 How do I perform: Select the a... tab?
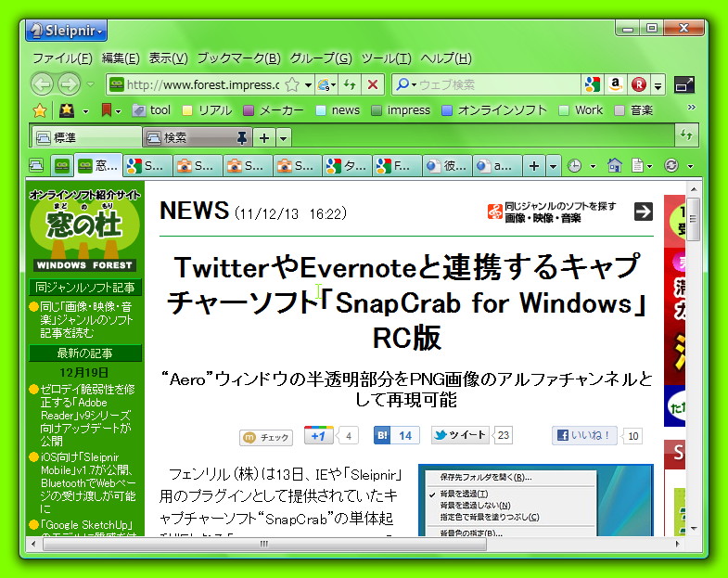tap(497, 166)
